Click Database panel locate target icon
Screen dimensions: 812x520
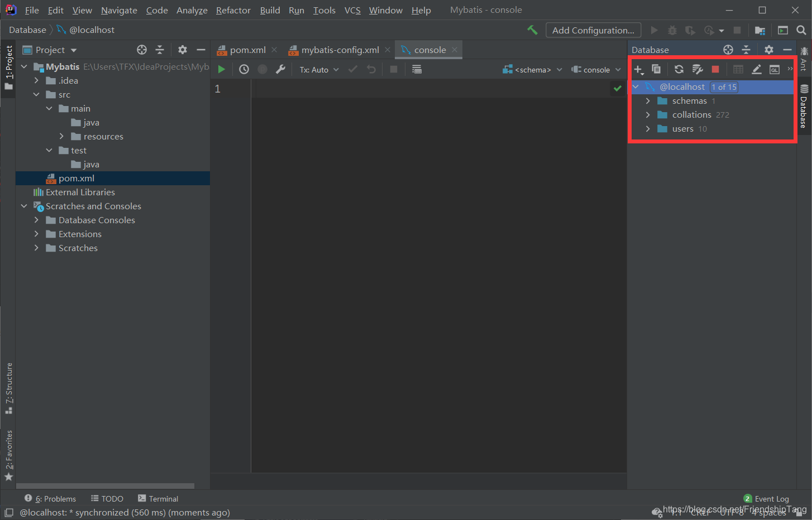[x=728, y=50]
